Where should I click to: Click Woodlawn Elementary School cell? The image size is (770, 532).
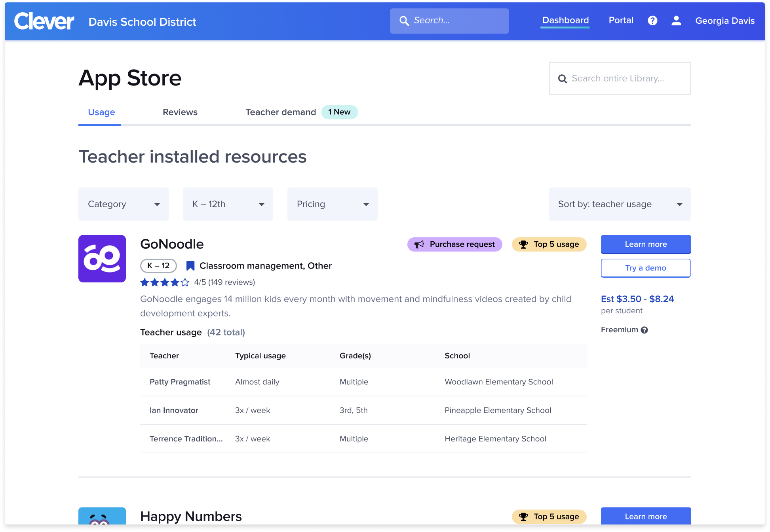click(x=499, y=382)
